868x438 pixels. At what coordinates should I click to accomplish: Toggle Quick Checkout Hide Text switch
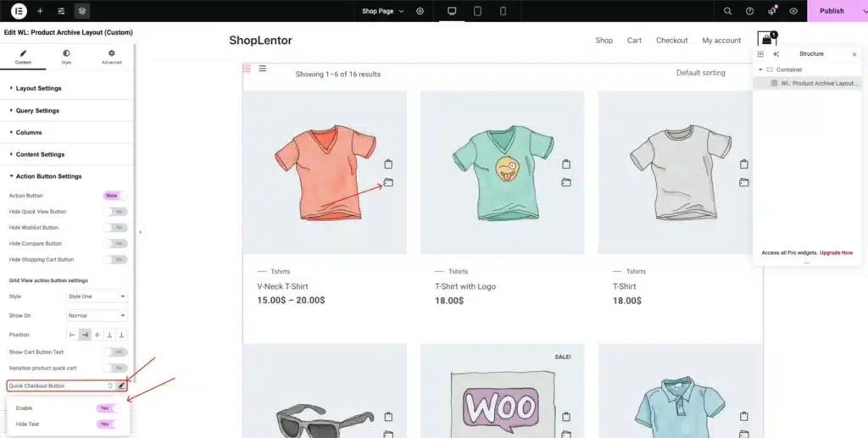[x=108, y=424]
